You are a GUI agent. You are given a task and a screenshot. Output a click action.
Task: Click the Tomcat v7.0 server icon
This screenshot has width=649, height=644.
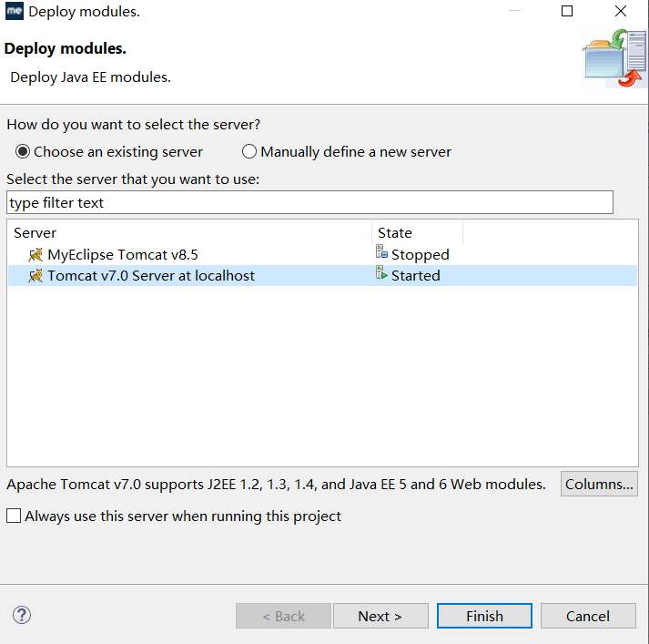(x=35, y=275)
